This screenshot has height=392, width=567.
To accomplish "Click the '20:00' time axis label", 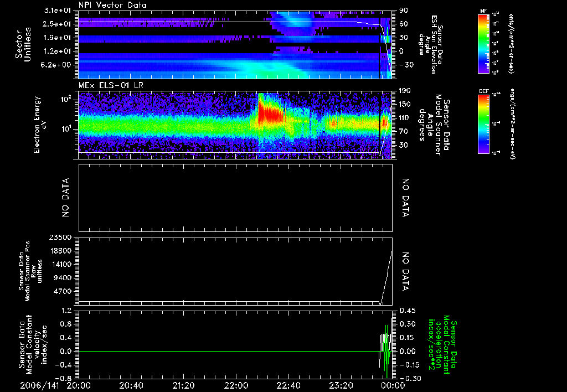I will tap(79, 385).
